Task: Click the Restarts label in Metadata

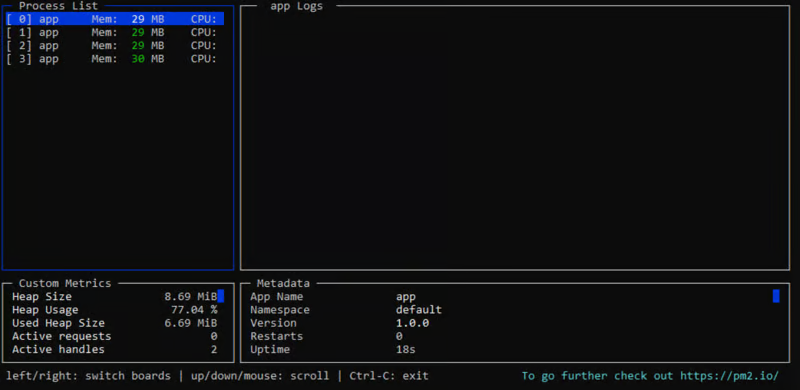Action: (277, 336)
